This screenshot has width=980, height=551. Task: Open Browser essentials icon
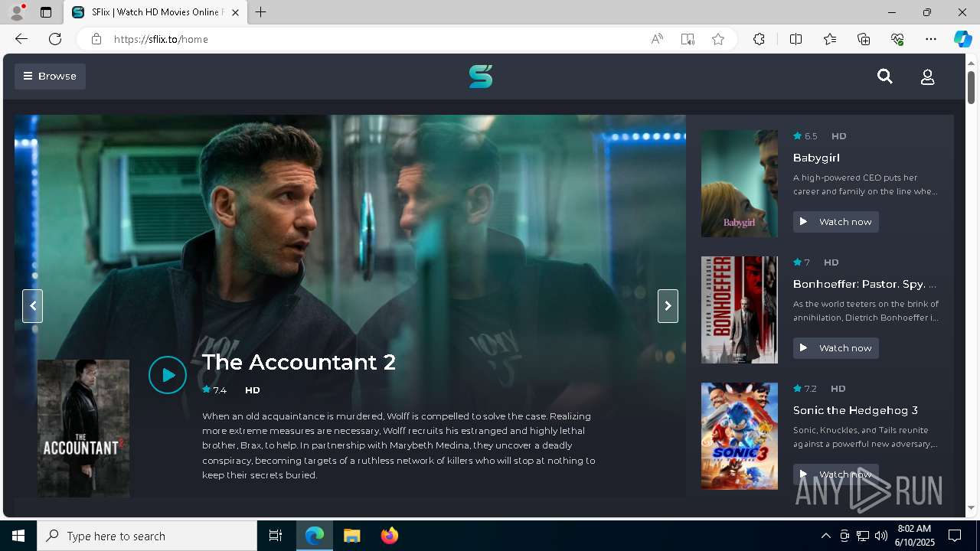pyautogui.click(x=897, y=39)
